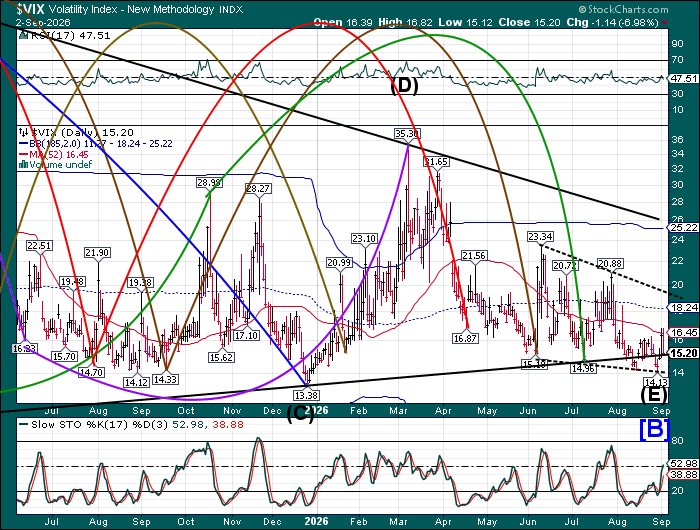
Task: Click the (E) wave label
Action: (654, 396)
